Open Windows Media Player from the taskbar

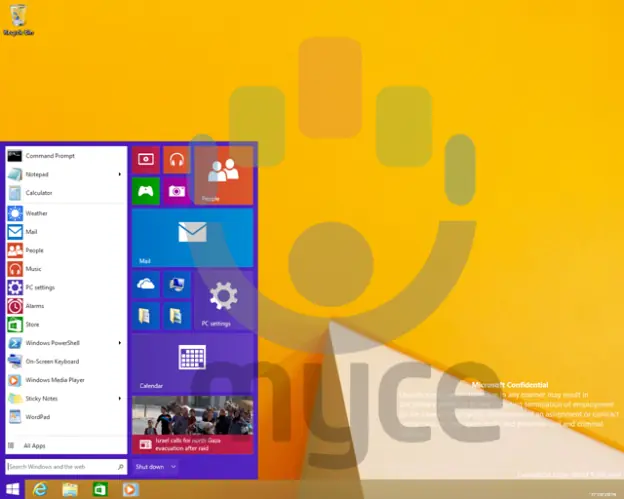(130, 489)
